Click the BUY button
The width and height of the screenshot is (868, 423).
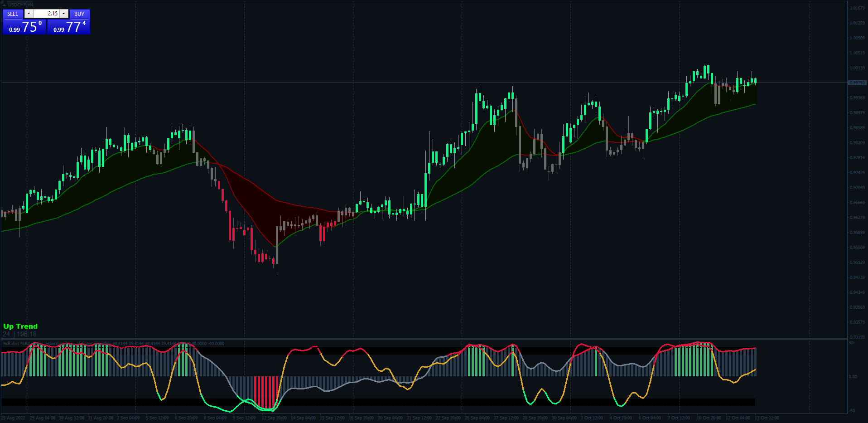79,14
